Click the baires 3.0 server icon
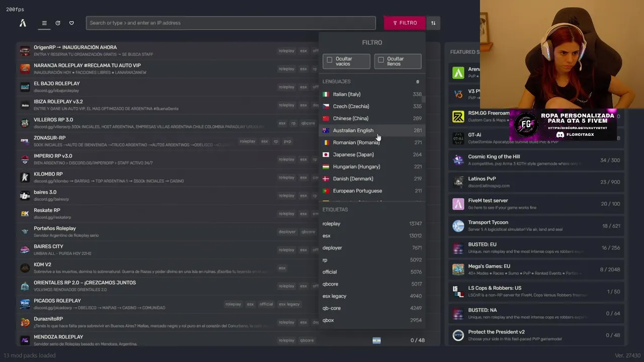This screenshot has height=362, width=644. [x=25, y=196]
